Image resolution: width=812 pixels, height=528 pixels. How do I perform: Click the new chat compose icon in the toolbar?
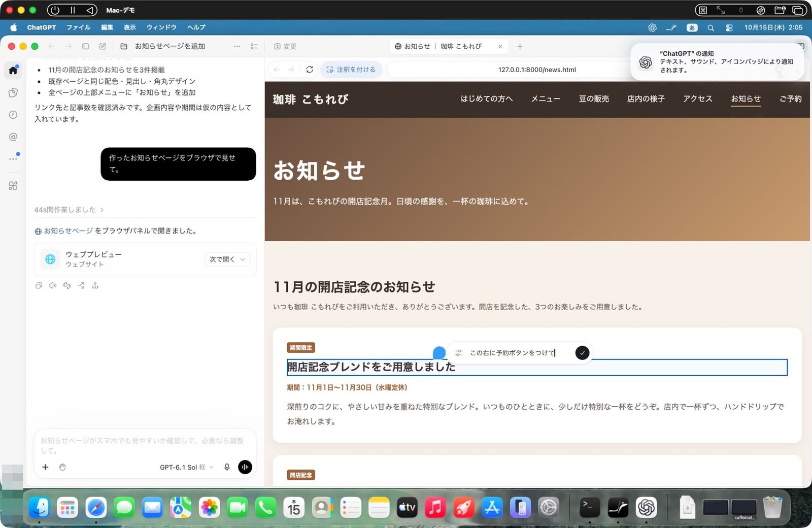103,46
